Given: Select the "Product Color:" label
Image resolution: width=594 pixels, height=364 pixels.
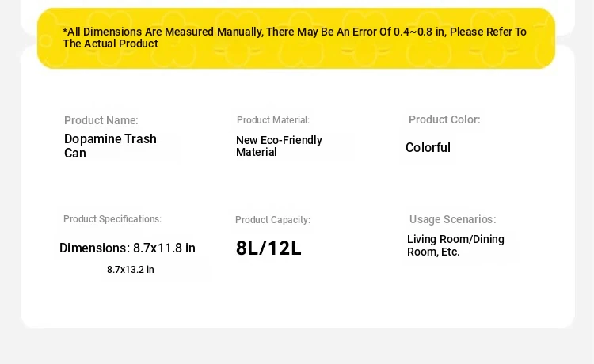Looking at the screenshot, I should coord(444,119).
